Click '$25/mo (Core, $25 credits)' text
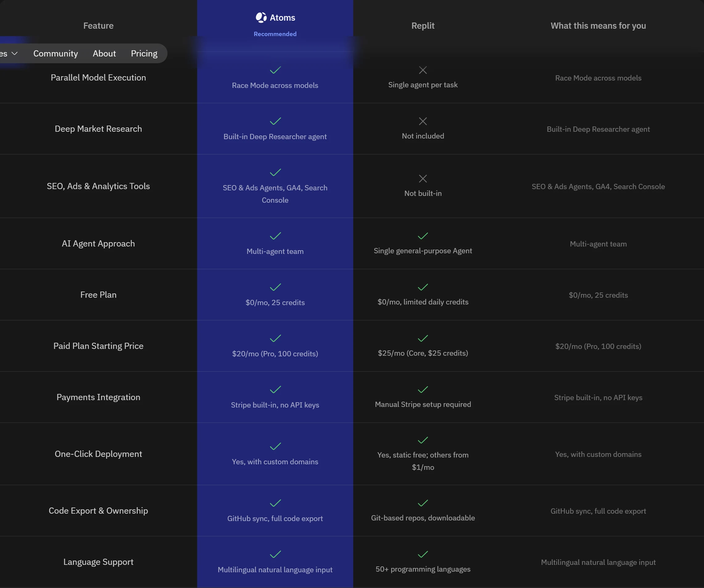The height and width of the screenshot is (588, 704). click(x=423, y=353)
